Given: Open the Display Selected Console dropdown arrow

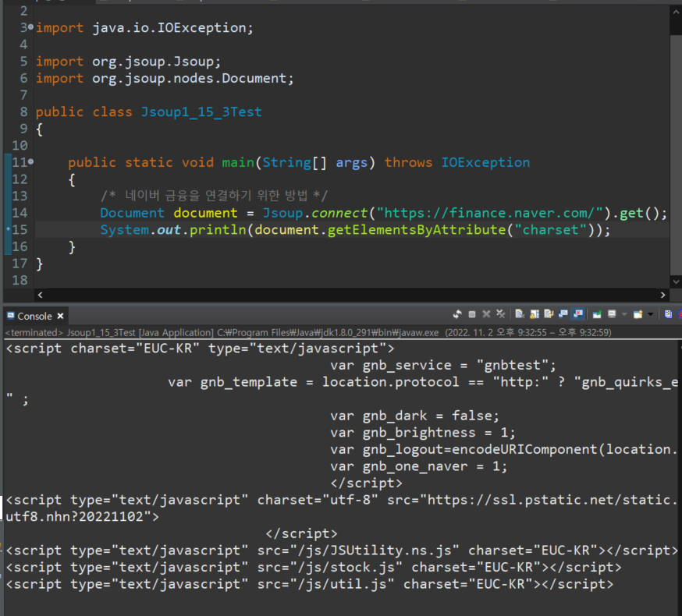Looking at the screenshot, I should (x=624, y=314).
